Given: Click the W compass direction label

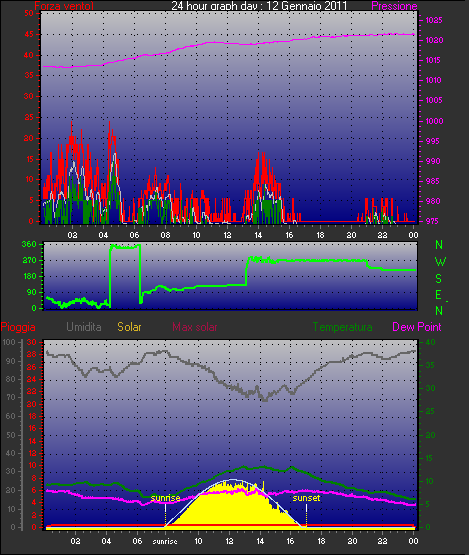Looking at the screenshot, I should coord(440,262).
